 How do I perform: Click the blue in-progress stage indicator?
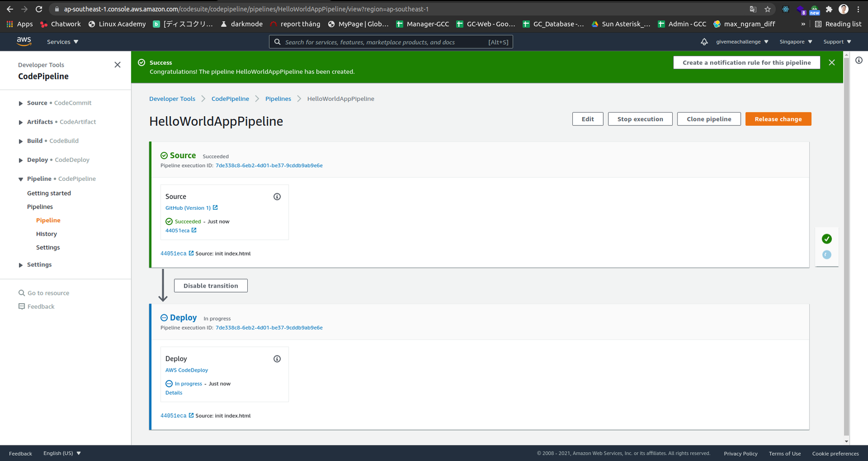tap(827, 255)
